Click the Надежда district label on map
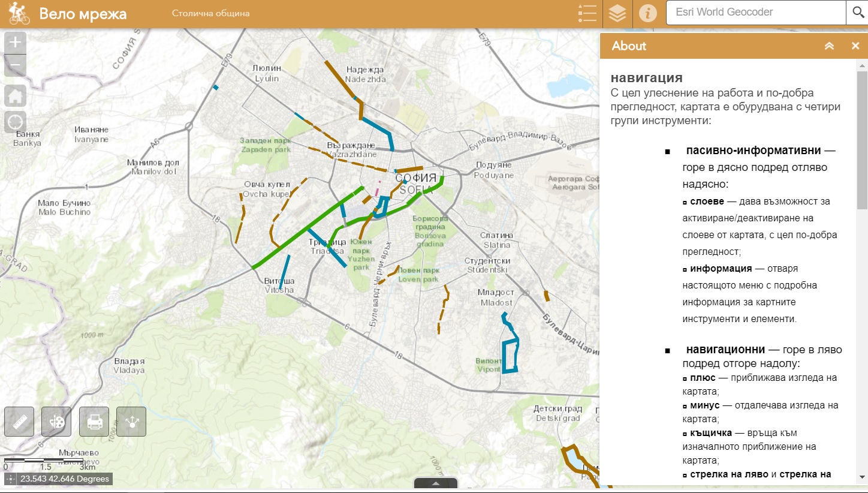Image resolution: width=868 pixels, height=493 pixels. pyautogui.click(x=364, y=70)
